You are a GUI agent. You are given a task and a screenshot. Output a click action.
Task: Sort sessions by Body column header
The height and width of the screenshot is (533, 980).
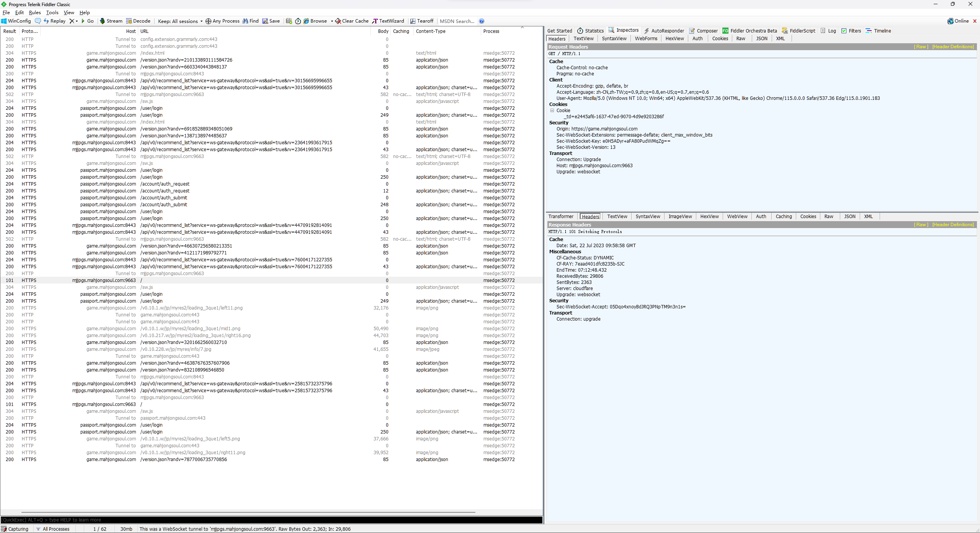(381, 31)
